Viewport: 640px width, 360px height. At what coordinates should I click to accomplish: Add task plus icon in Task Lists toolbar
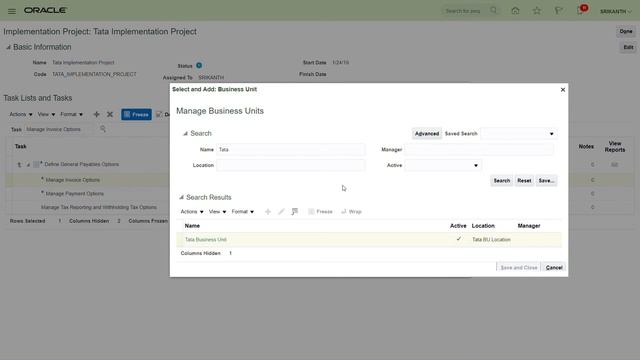pos(96,114)
